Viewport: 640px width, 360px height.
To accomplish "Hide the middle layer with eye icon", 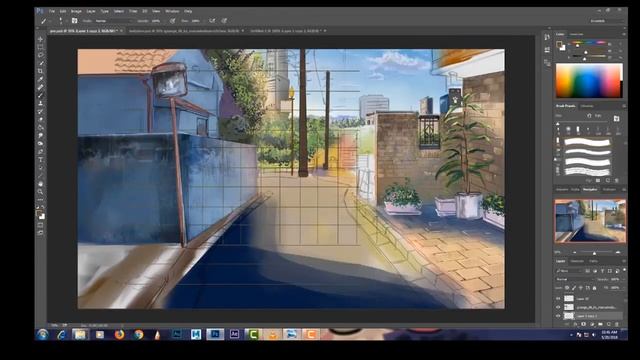I will coord(558,307).
